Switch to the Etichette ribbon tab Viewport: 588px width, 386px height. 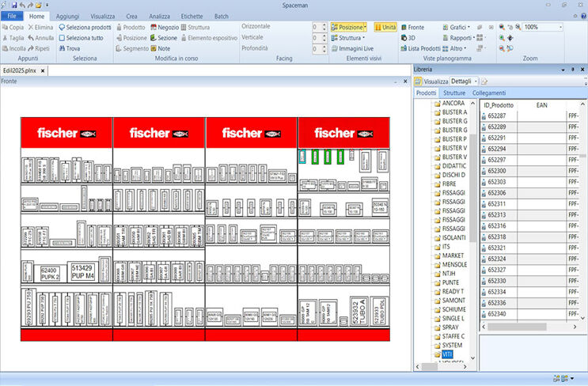click(192, 16)
